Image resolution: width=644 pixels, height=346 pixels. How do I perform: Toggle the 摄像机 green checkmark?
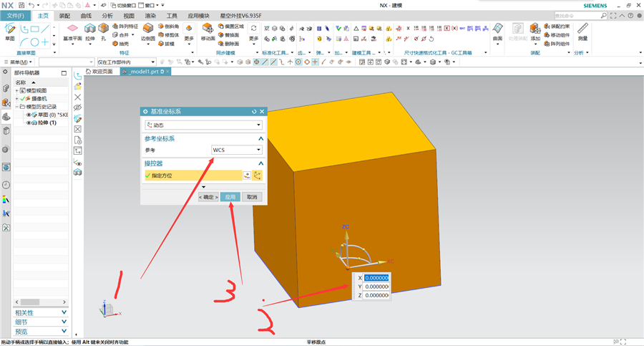(23, 98)
